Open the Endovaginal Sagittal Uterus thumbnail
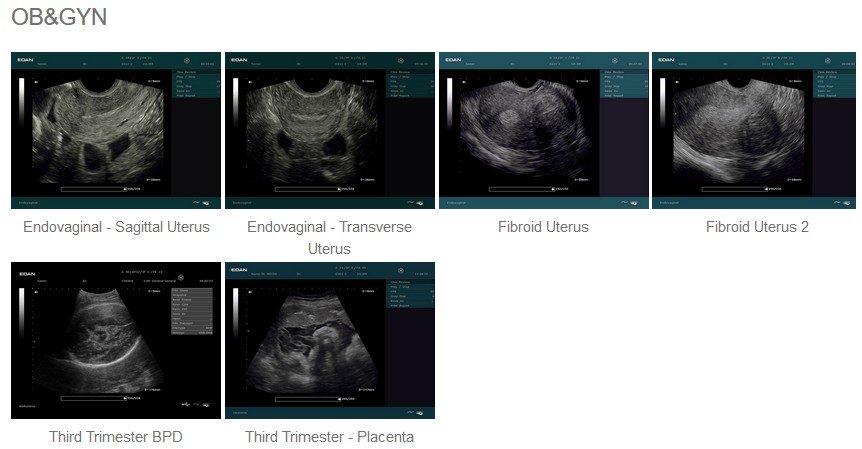Image resolution: width=862 pixels, height=449 pixels. pyautogui.click(x=116, y=130)
